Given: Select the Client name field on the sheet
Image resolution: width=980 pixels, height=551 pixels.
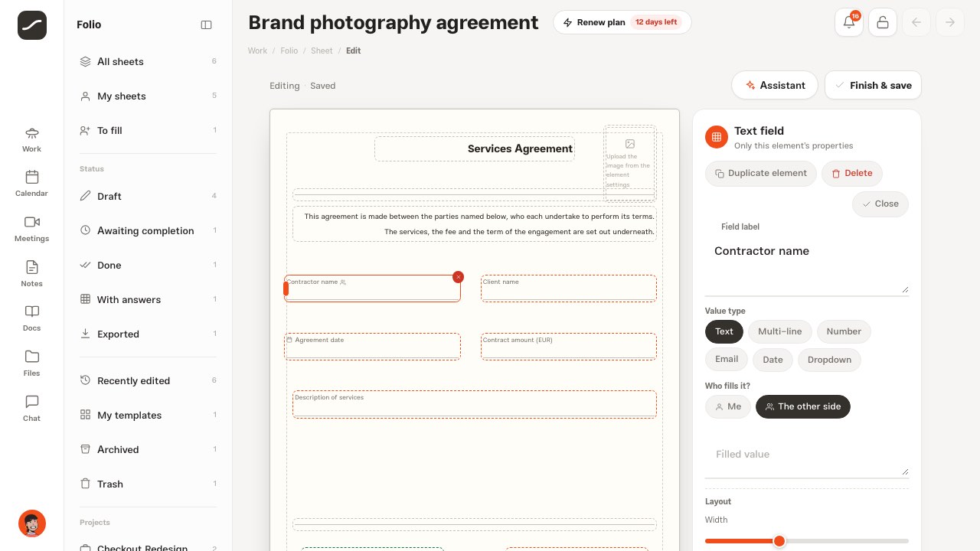Looking at the screenshot, I should [x=569, y=289].
